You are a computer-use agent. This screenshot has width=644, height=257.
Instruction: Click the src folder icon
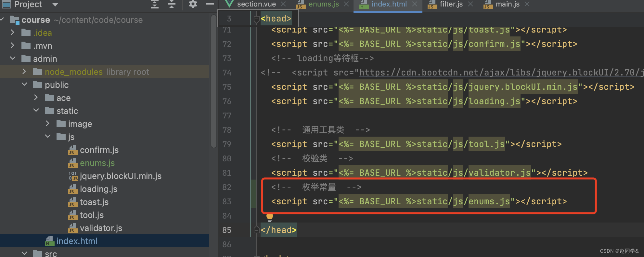[38, 253]
